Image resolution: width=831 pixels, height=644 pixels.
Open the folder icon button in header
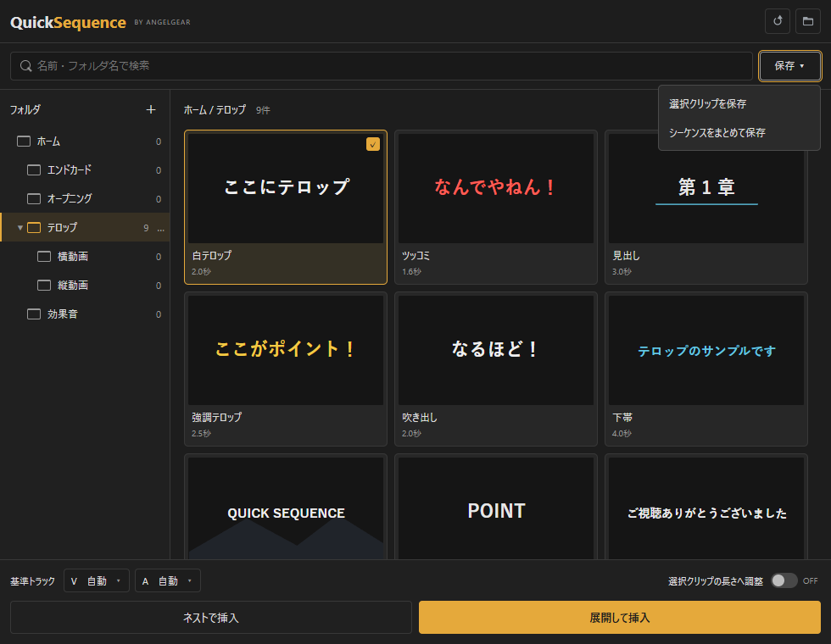[807, 21]
